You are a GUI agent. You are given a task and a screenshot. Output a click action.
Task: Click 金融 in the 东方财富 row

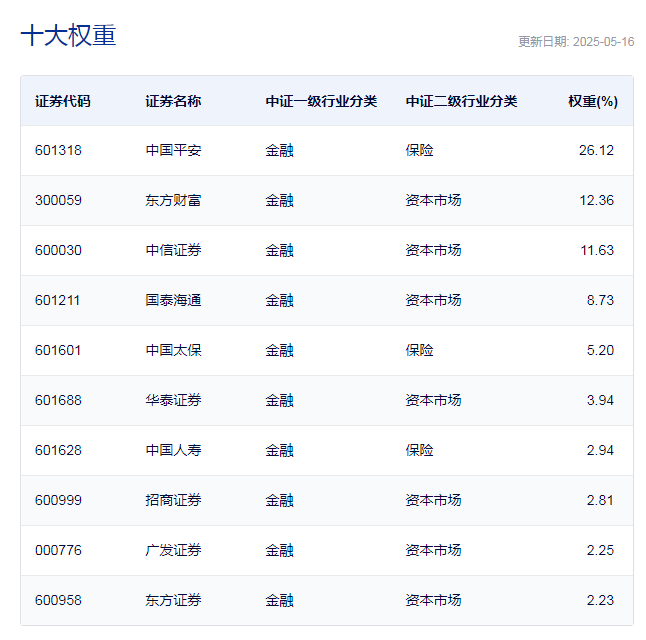pyautogui.click(x=279, y=200)
